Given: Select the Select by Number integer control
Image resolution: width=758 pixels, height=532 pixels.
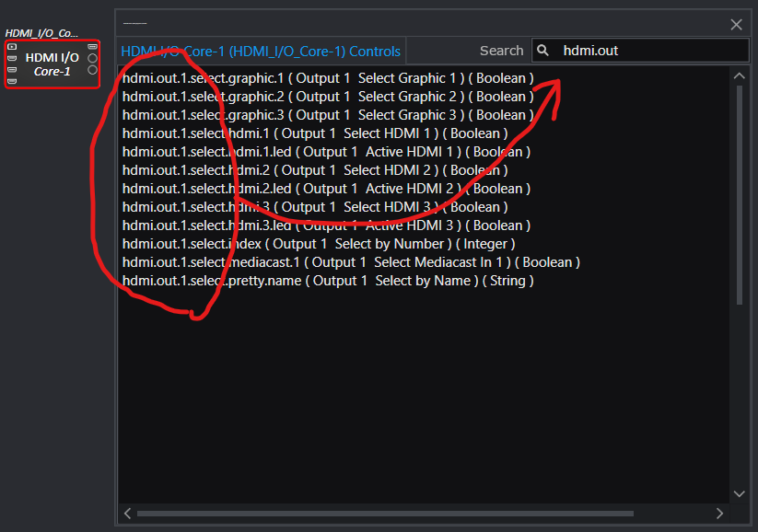Looking at the screenshot, I should pos(316,244).
